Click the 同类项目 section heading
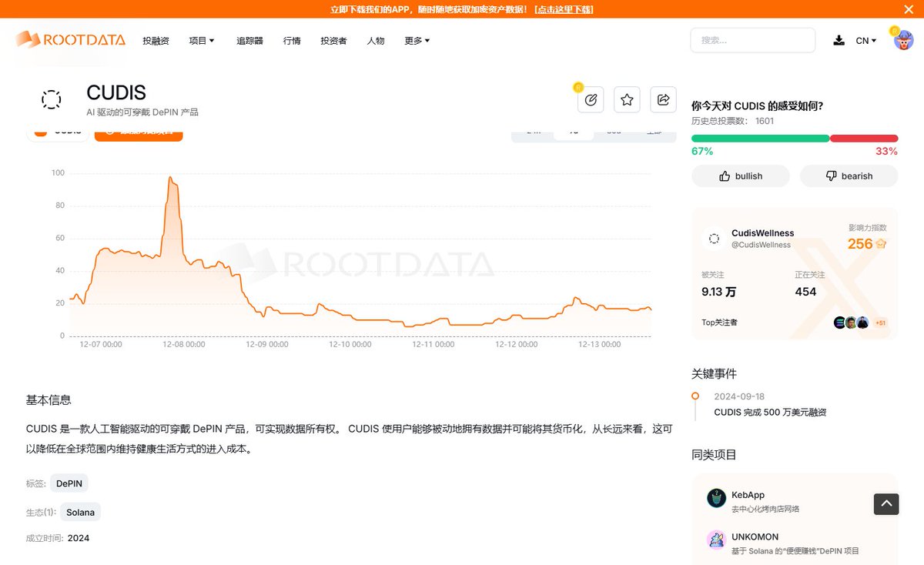 (714, 455)
